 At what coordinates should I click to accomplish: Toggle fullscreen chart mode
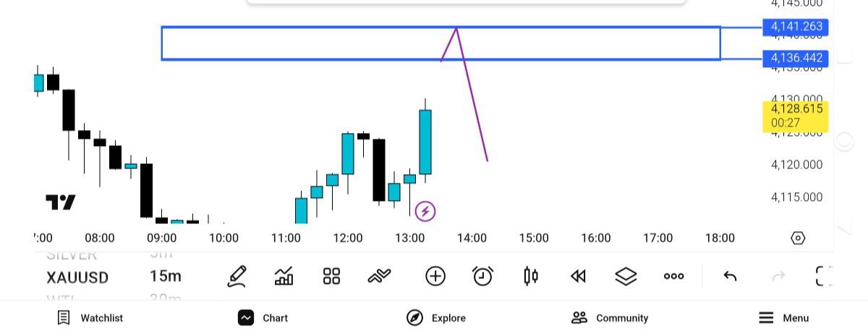click(824, 276)
